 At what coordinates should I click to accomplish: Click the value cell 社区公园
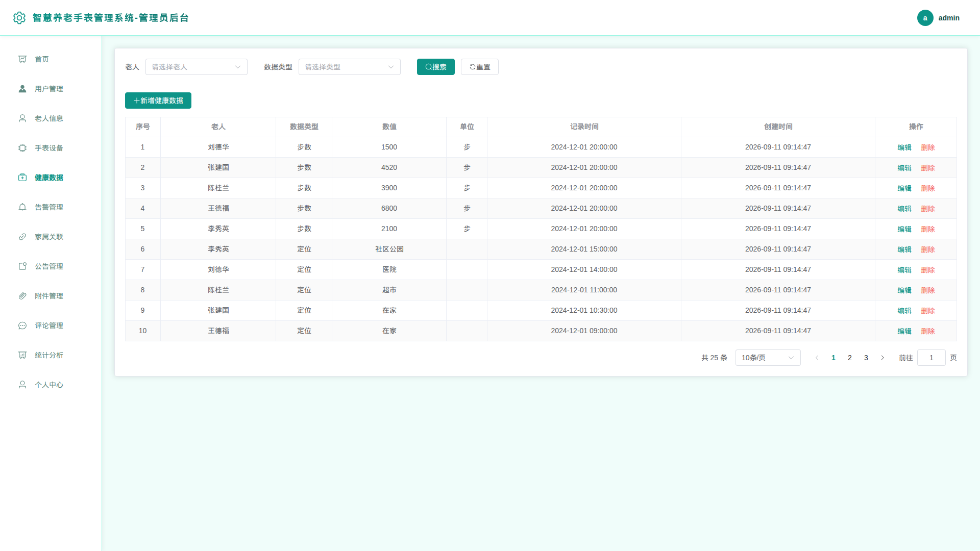[x=389, y=249]
